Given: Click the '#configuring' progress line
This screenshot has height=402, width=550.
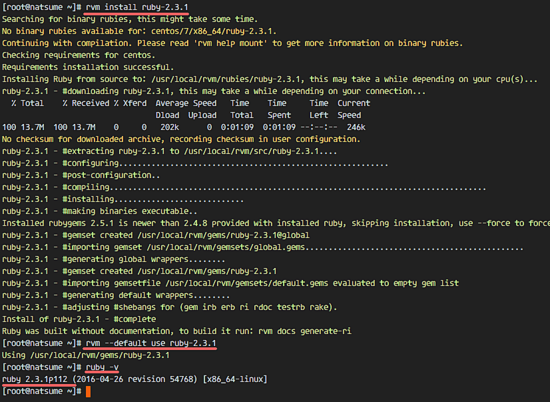Looking at the screenshot, I should [195, 163].
